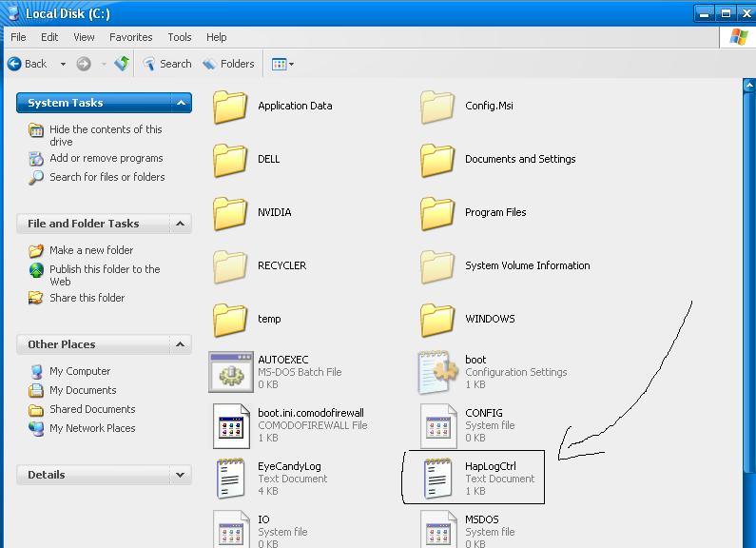Screen dimensions: 756x548
Task: Open the Search pane
Action: click(x=166, y=64)
